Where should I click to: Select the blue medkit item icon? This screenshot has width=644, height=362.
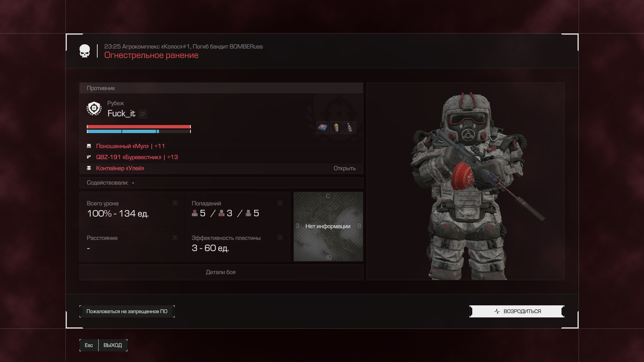(x=322, y=127)
